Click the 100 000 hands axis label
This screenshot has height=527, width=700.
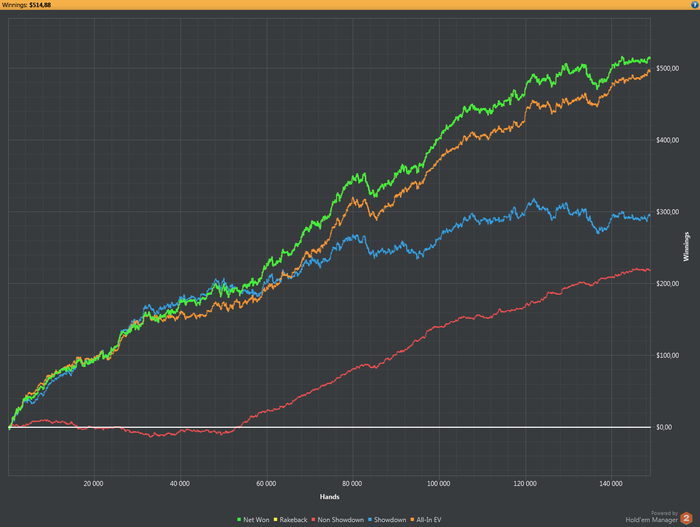[438, 484]
